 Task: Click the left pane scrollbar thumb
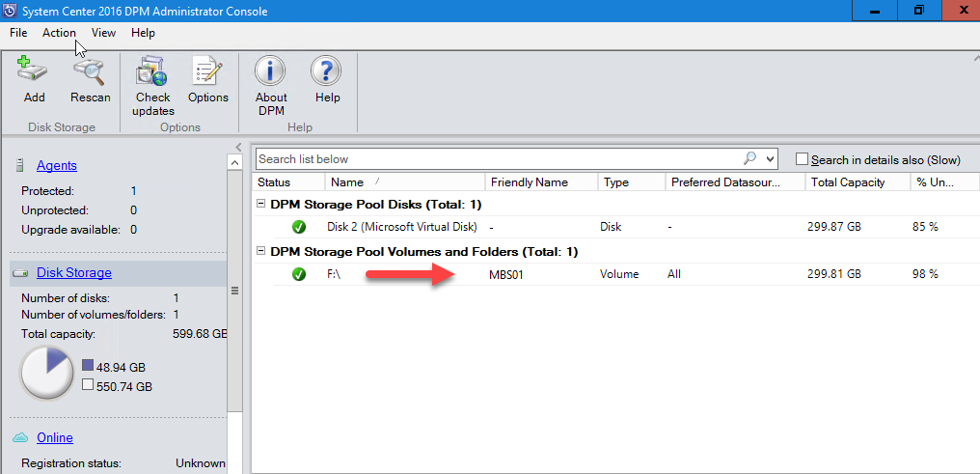pos(235,292)
